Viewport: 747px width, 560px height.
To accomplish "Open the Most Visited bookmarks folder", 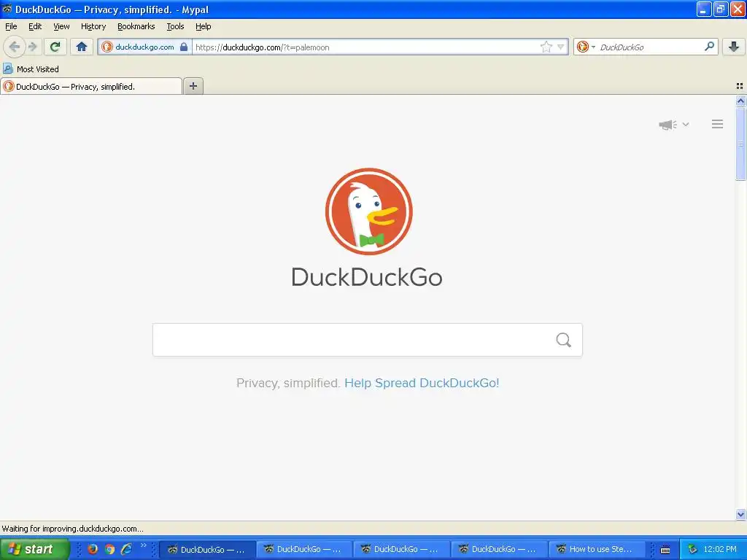I will 31,69.
